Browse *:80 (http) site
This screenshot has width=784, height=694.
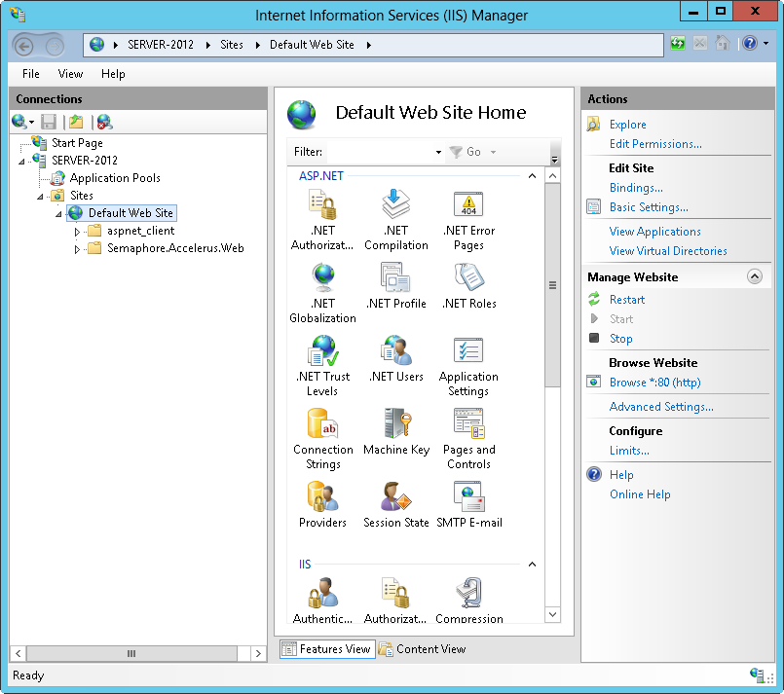[655, 383]
